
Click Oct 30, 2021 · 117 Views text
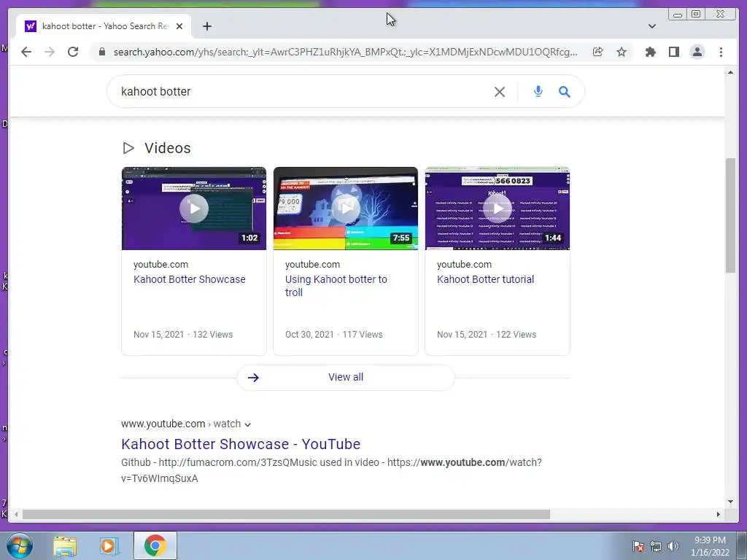(x=333, y=334)
